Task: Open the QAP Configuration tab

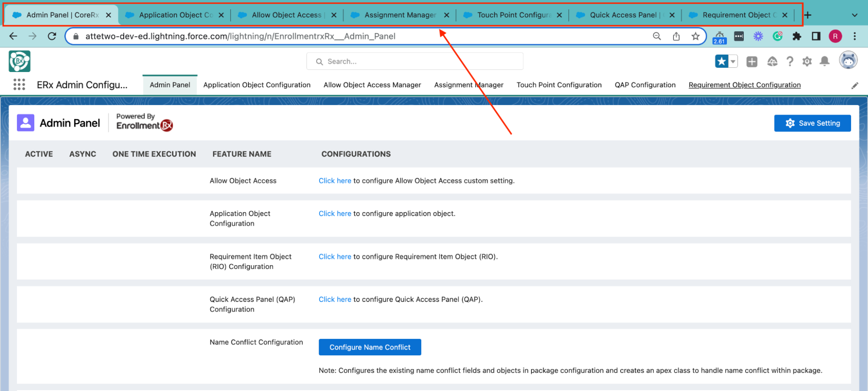Action: pos(645,85)
